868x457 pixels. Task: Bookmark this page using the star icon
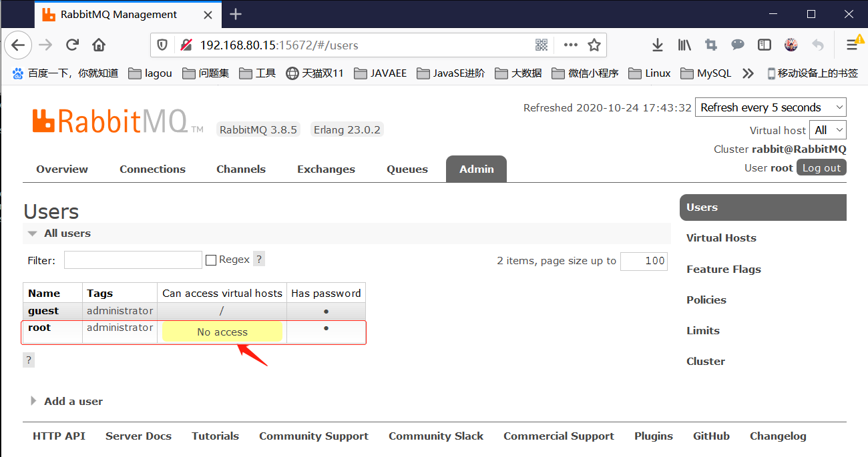(x=594, y=45)
